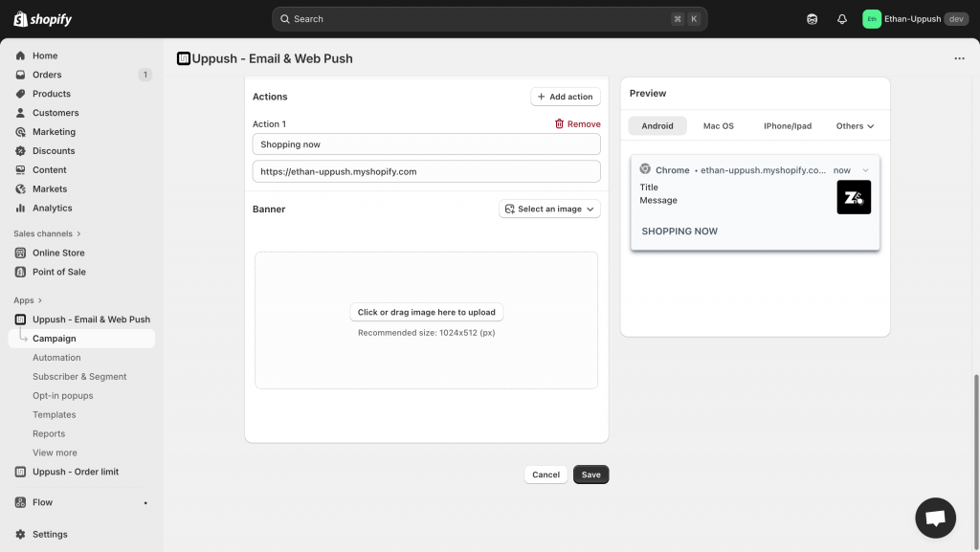980x552 pixels.
Task: Click the Flow app icon in sidebar
Action: 21,502
